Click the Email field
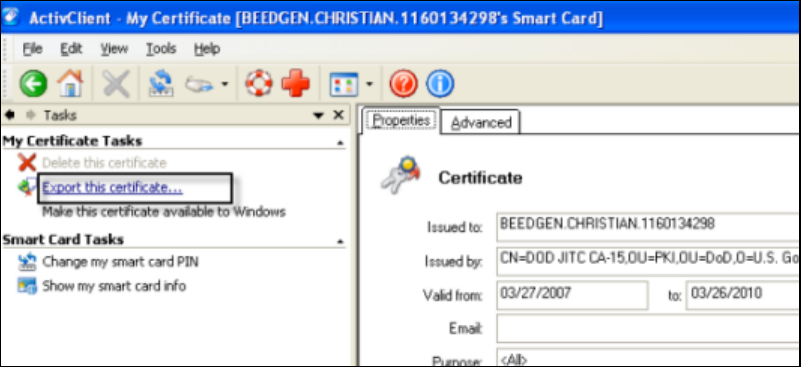Image resolution: width=801 pixels, height=367 pixels. pos(648,329)
